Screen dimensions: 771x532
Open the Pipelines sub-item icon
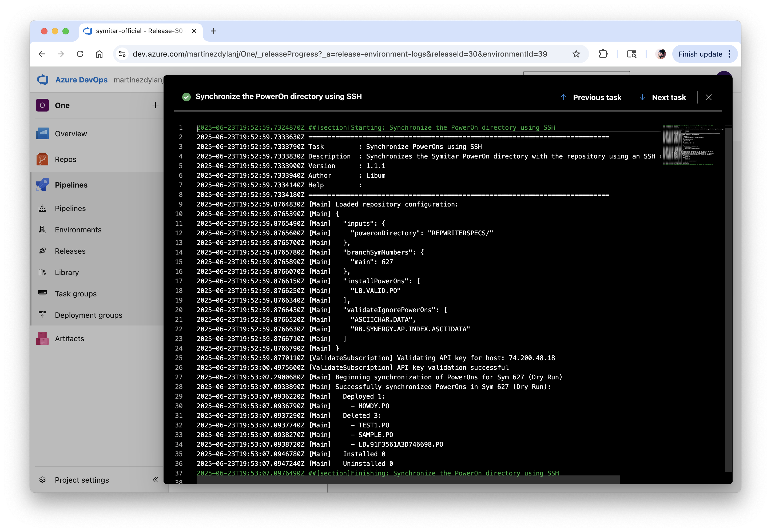(x=42, y=208)
